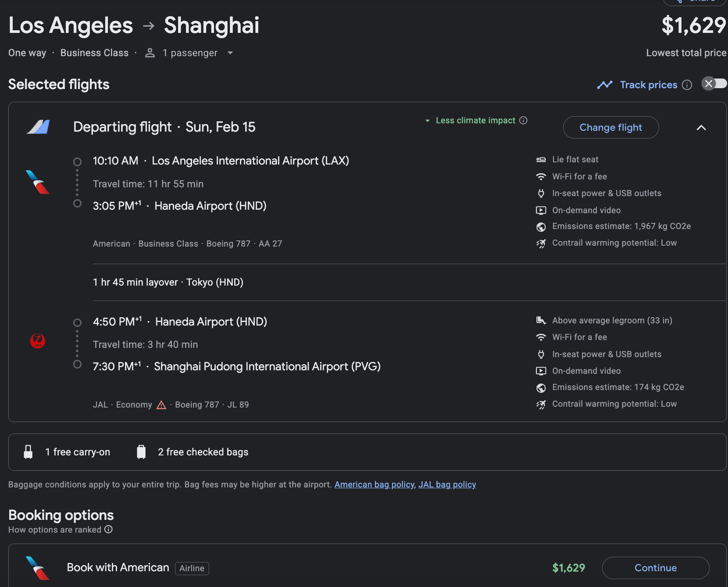The height and width of the screenshot is (587, 728).
Task: Open the passenger count dropdown arrow
Action: 230,53
